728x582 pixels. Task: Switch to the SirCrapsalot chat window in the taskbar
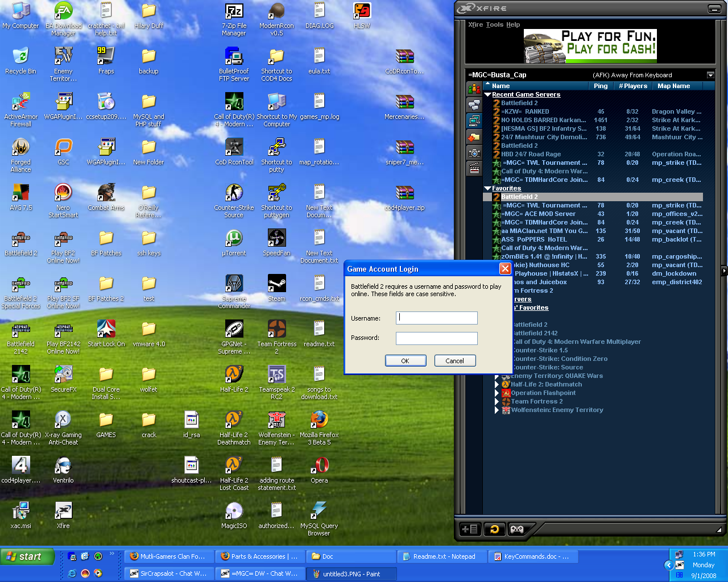tap(169, 573)
